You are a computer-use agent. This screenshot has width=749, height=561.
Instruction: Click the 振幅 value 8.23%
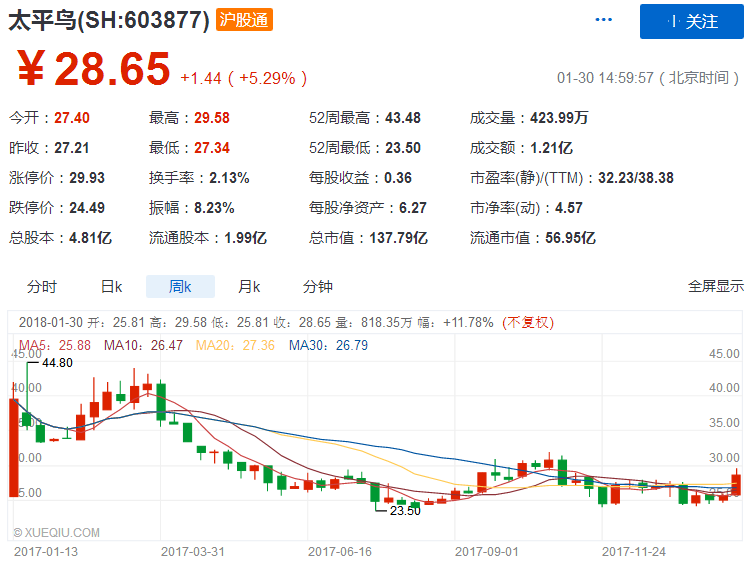pos(214,208)
